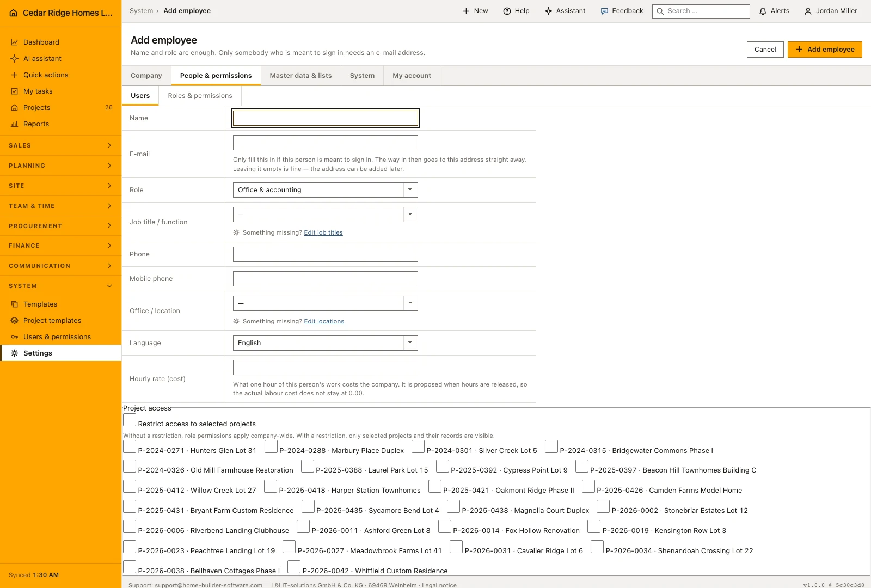Follow the Edit job titles link

coord(323,232)
